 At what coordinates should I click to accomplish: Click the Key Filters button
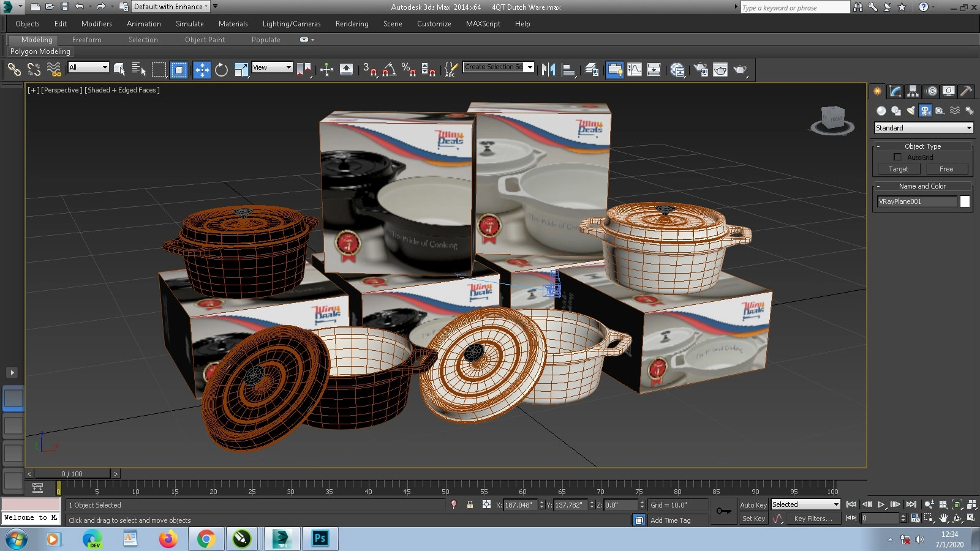(x=813, y=519)
